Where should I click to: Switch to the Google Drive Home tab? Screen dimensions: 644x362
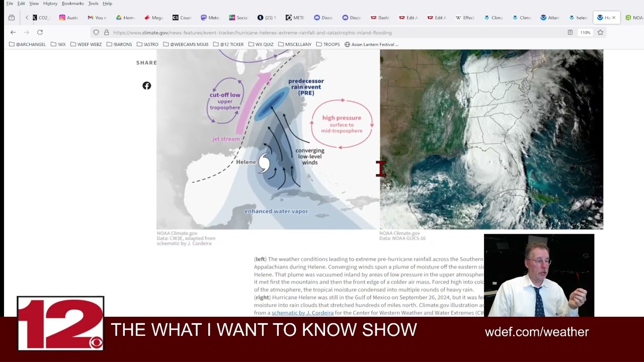[x=125, y=18]
